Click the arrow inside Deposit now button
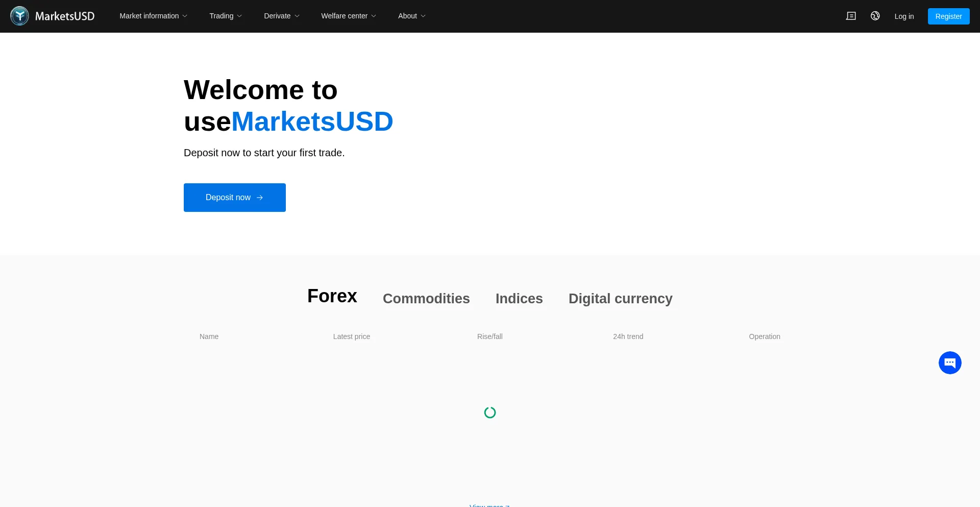This screenshot has height=507, width=980. click(260, 198)
